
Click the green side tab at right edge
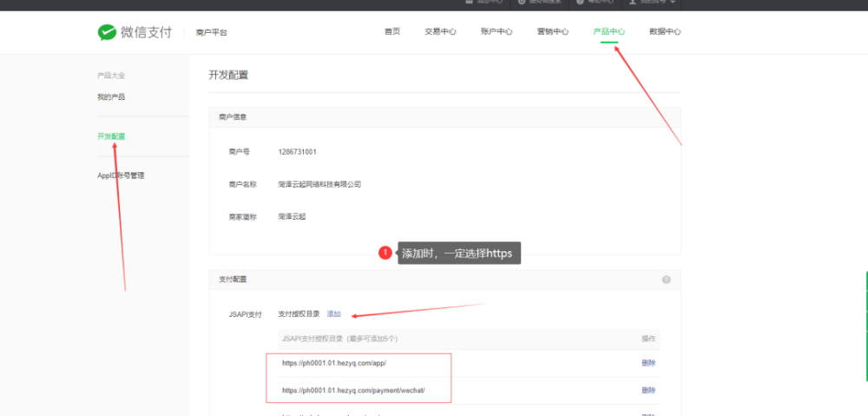866,326
